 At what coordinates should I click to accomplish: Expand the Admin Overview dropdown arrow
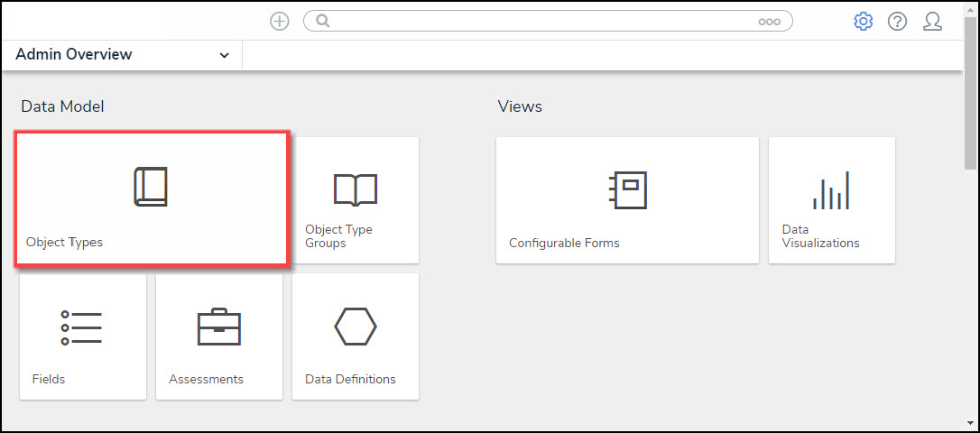click(224, 56)
